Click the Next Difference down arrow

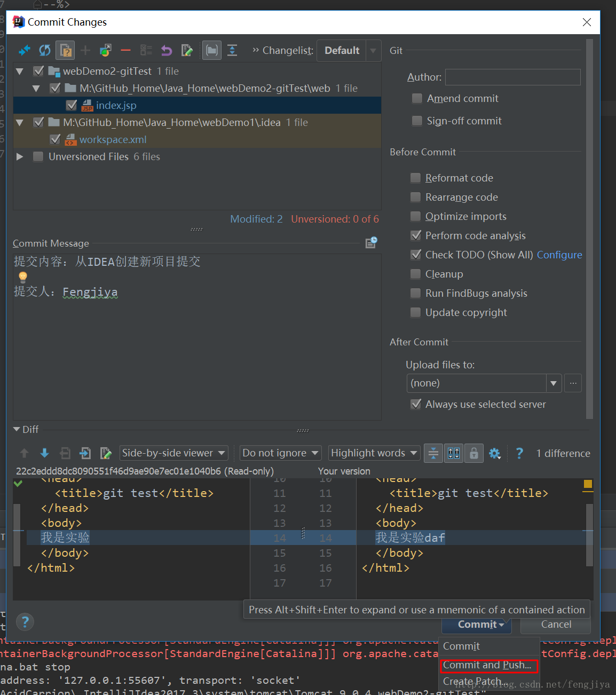tap(44, 453)
